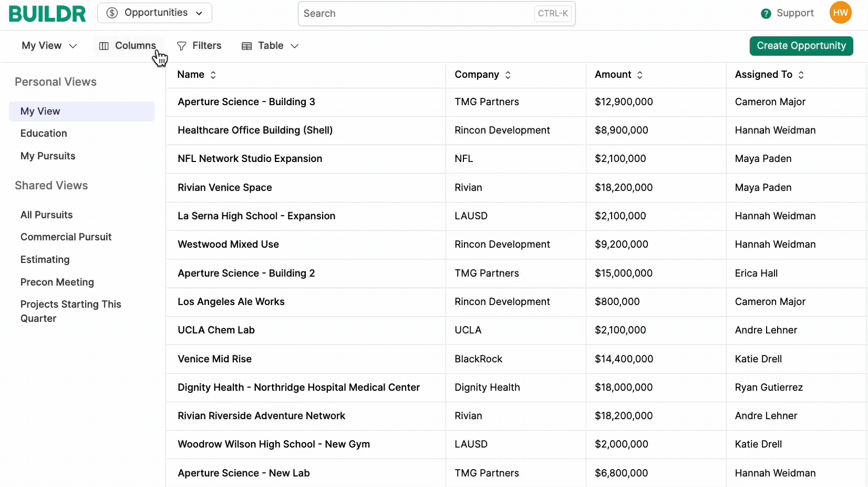Click the Support help icon

coord(766,14)
